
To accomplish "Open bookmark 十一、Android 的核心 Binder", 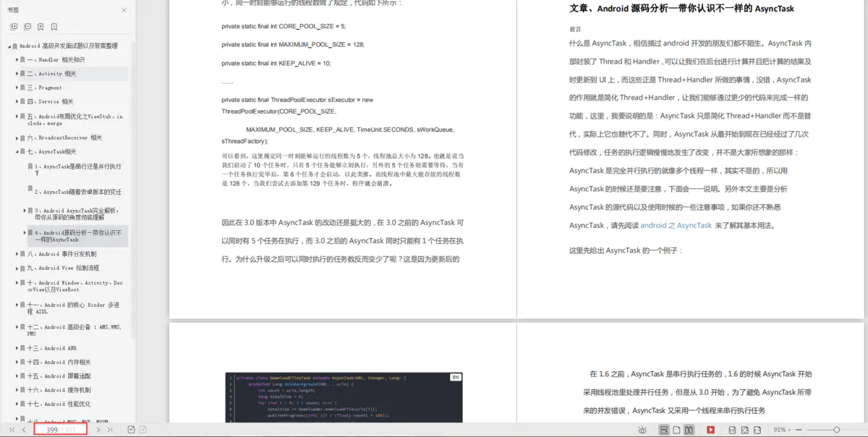I will (x=73, y=308).
